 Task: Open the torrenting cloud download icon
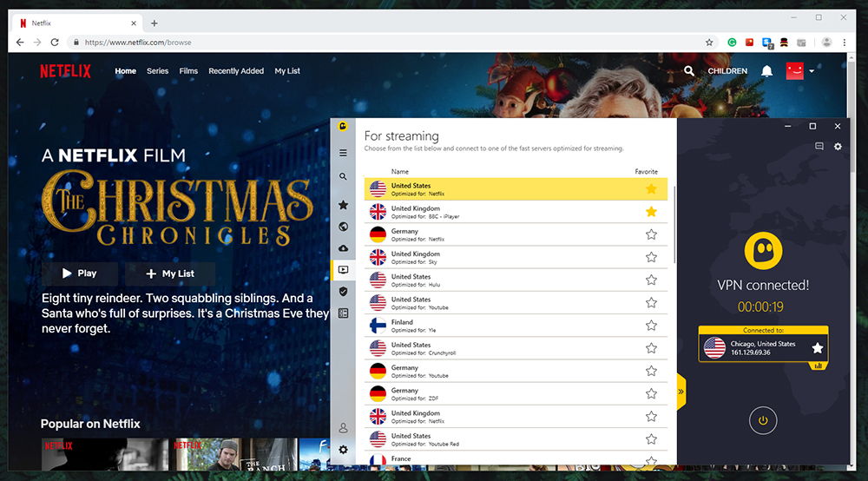343,248
